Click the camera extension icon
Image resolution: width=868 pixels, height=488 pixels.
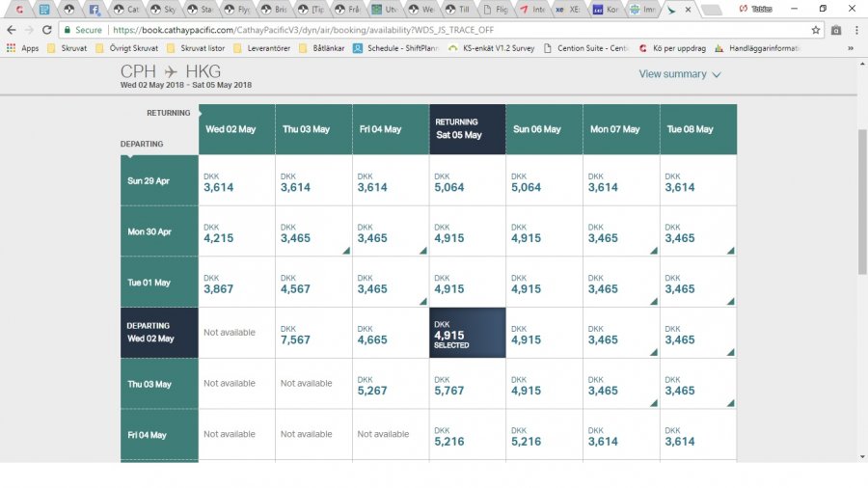(836, 30)
